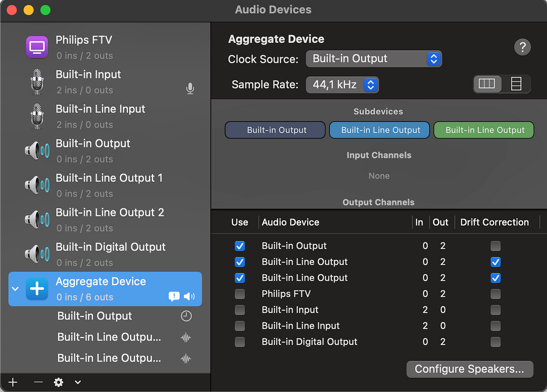Click the microphone icon beside Built-in Input
This screenshot has width=547, height=392.
(190, 88)
